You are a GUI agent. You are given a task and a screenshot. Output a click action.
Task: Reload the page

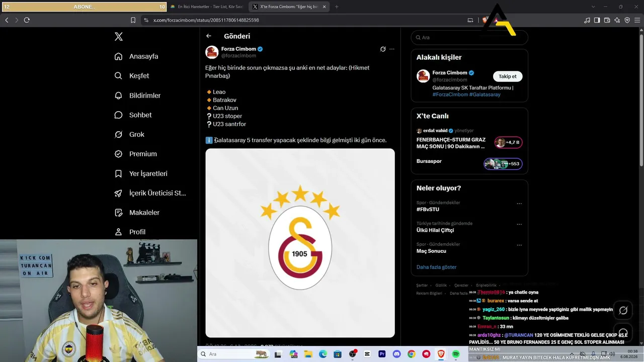click(x=27, y=20)
